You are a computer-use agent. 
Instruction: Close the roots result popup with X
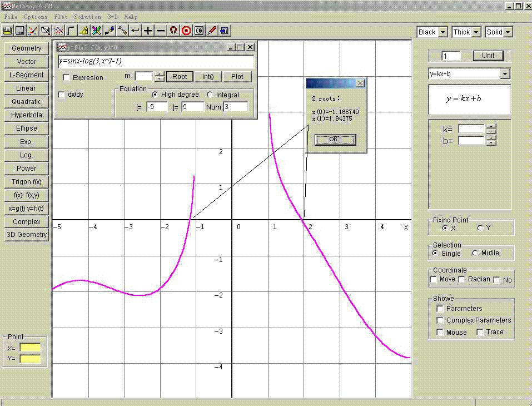(x=360, y=83)
